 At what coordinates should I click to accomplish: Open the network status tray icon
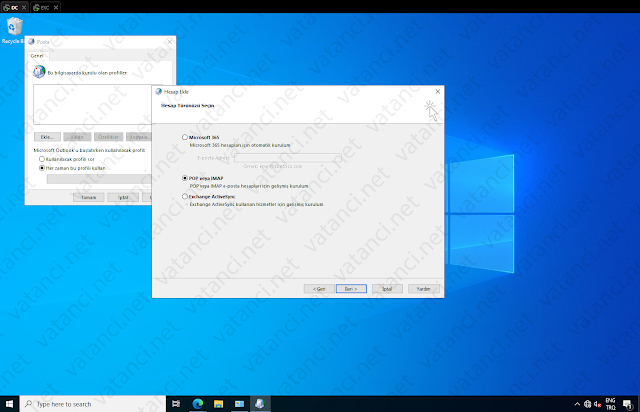coord(587,404)
